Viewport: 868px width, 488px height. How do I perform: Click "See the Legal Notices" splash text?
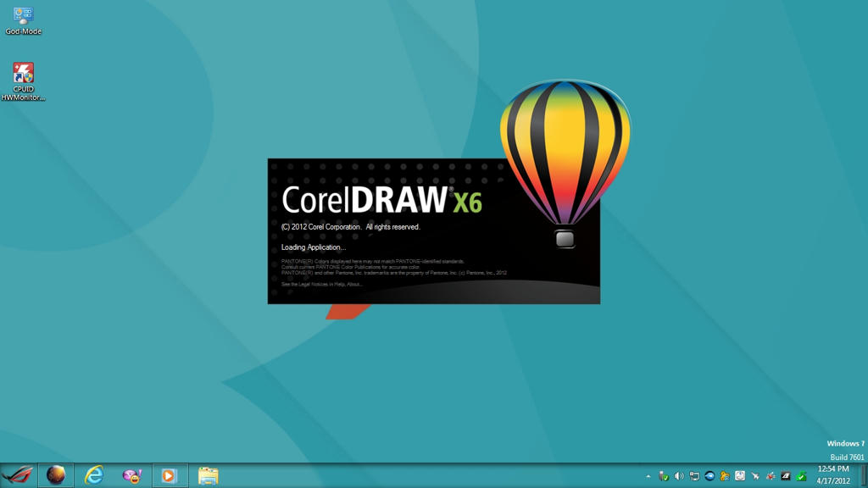pyautogui.click(x=321, y=285)
